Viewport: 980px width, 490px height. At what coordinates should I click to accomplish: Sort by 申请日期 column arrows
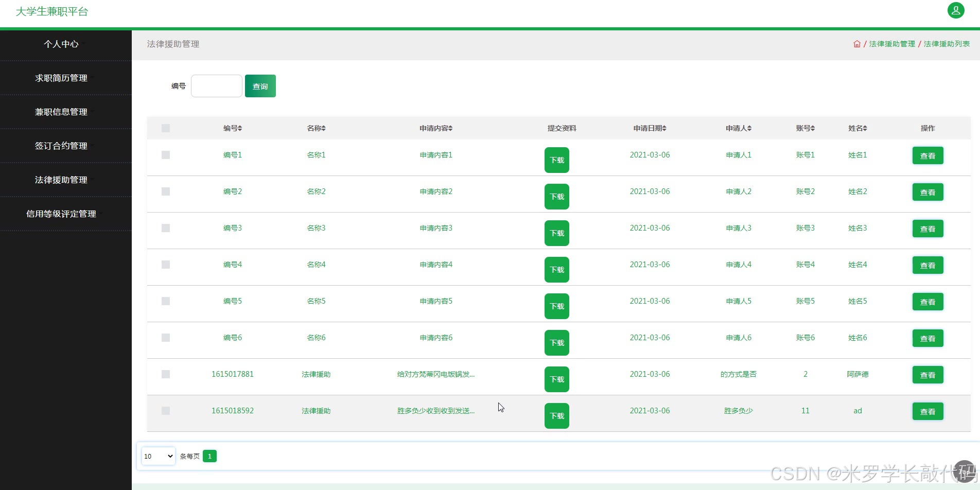pyautogui.click(x=664, y=128)
